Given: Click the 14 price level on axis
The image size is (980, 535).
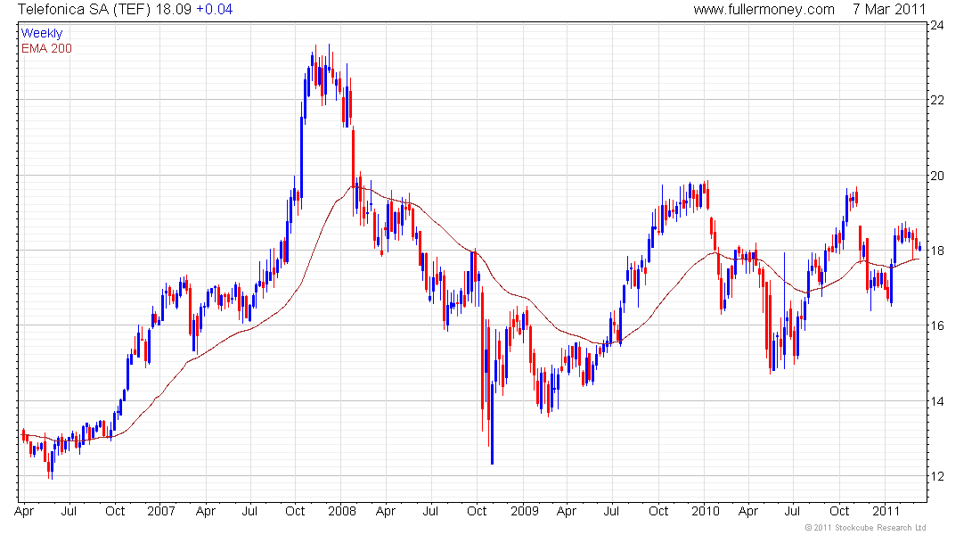Looking at the screenshot, I should coord(937,401).
